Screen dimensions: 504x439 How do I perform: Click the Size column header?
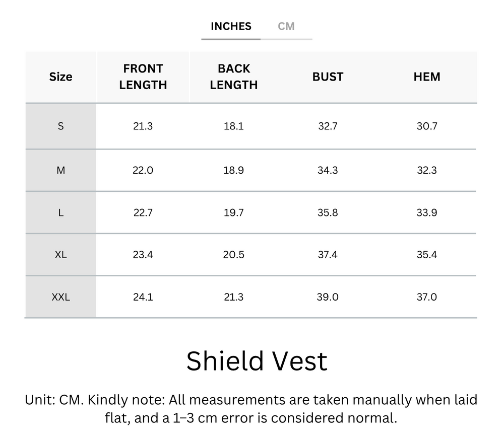[x=60, y=77]
